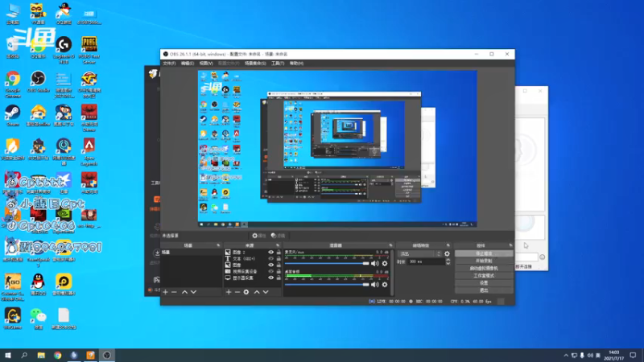Toggle visibility of 图像 source
The width and height of the screenshot is (644, 362).
coord(270,265)
